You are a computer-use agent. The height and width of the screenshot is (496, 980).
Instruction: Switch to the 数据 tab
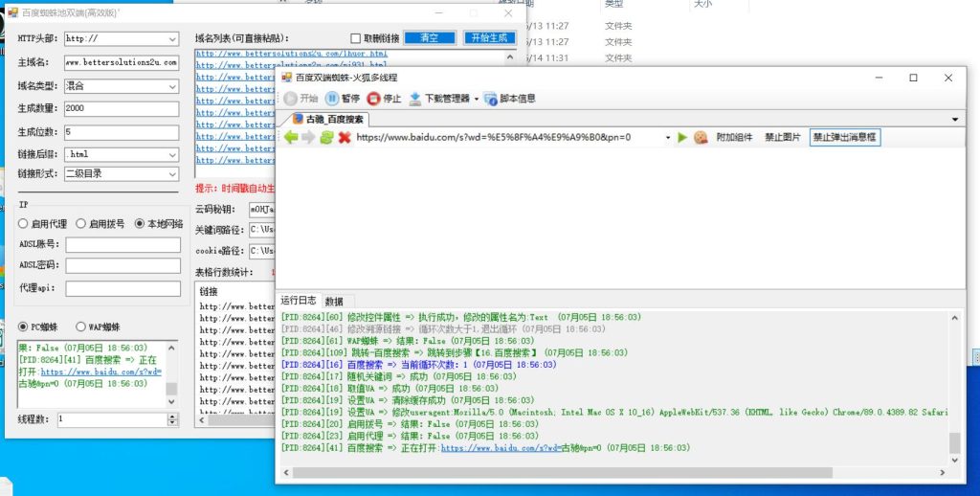(334, 302)
